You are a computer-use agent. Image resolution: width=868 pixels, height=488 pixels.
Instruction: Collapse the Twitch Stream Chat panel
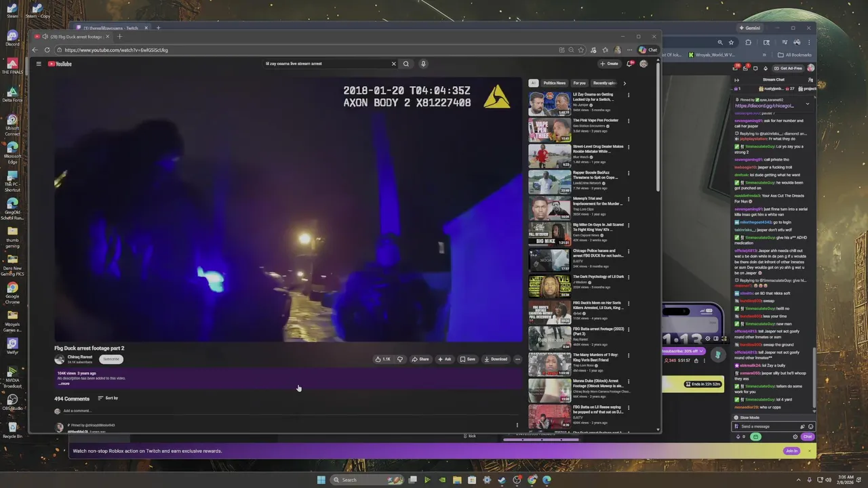(x=738, y=79)
